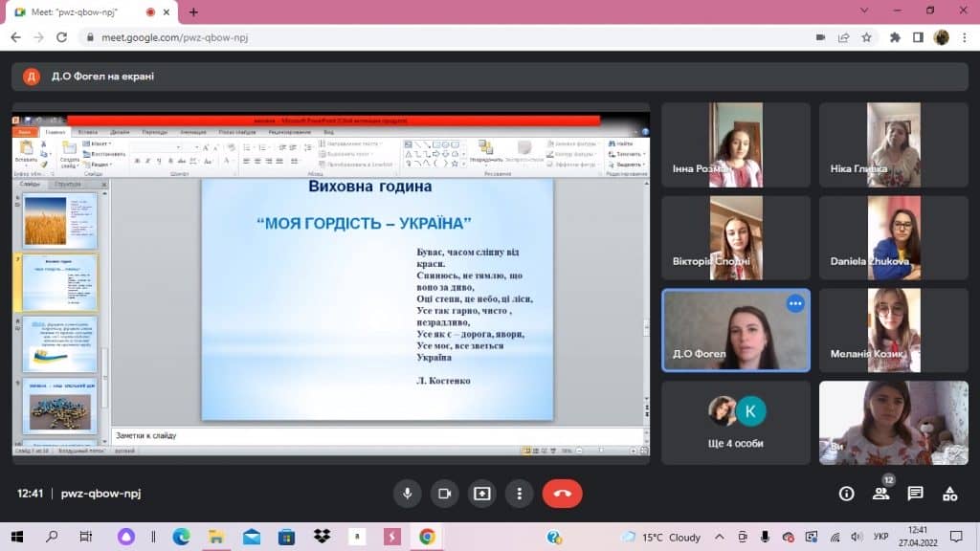Click Інна Розма's video tile
This screenshot has width=980, height=551.
tap(735, 144)
